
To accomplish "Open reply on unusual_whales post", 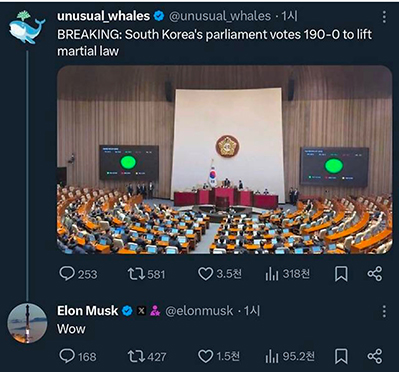I will pyautogui.click(x=78, y=274).
